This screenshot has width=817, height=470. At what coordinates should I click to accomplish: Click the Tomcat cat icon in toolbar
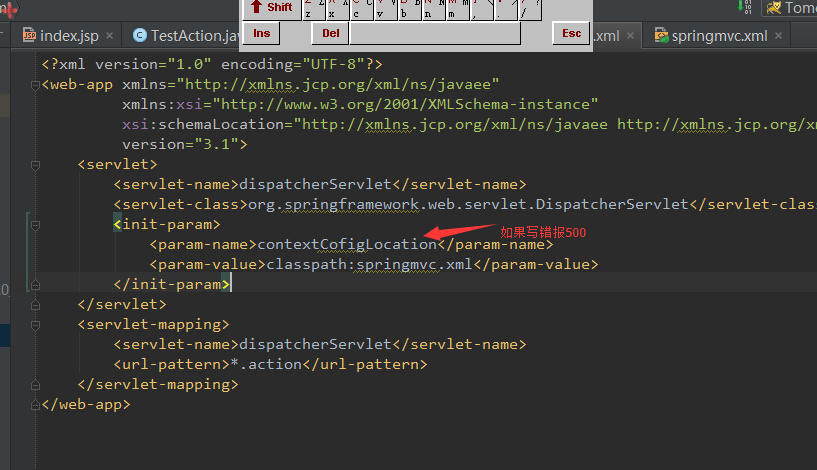[774, 7]
